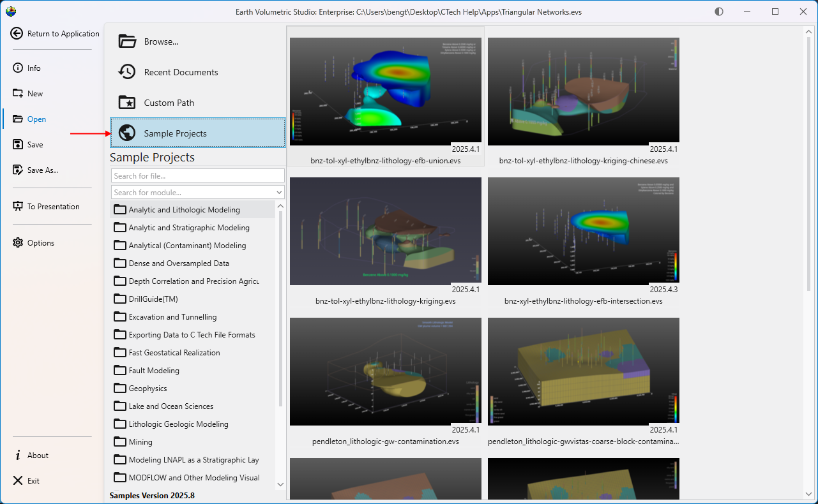The height and width of the screenshot is (504, 818).
Task: Click the Return to Application back arrow
Action: (x=17, y=34)
